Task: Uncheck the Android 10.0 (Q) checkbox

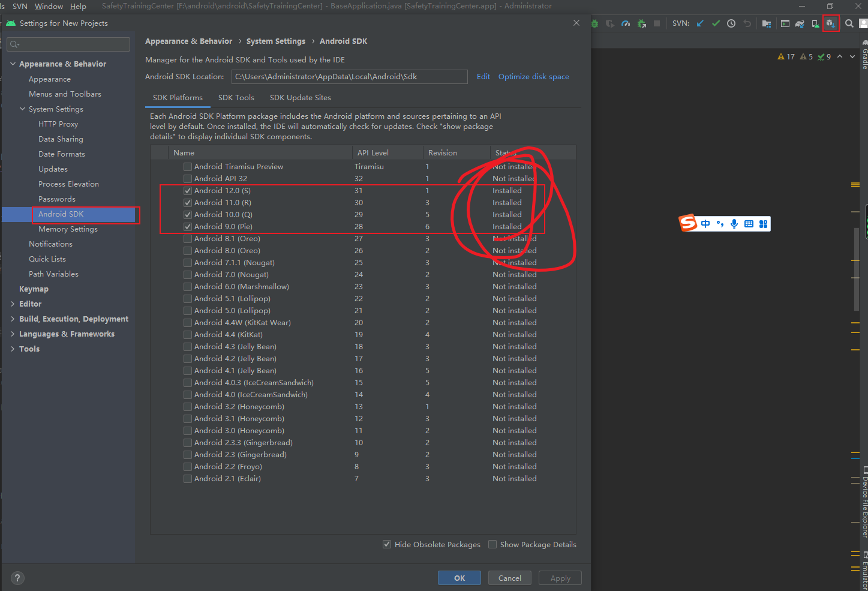Action: (188, 215)
